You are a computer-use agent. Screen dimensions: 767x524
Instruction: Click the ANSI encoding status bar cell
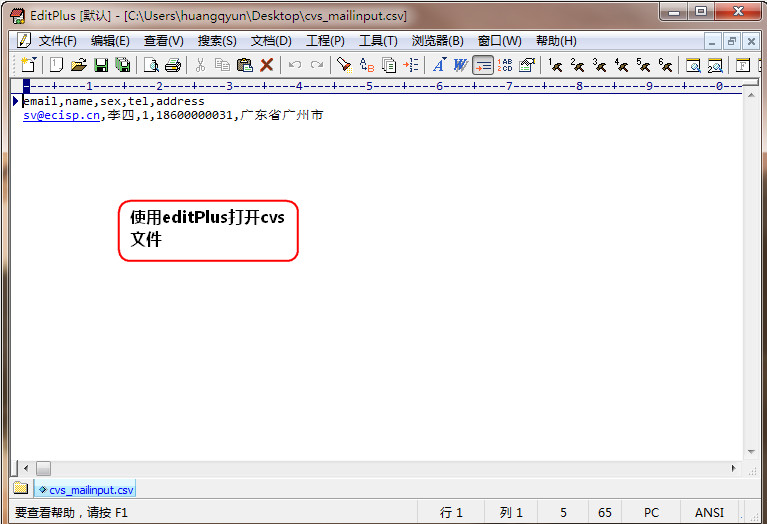[709, 512]
